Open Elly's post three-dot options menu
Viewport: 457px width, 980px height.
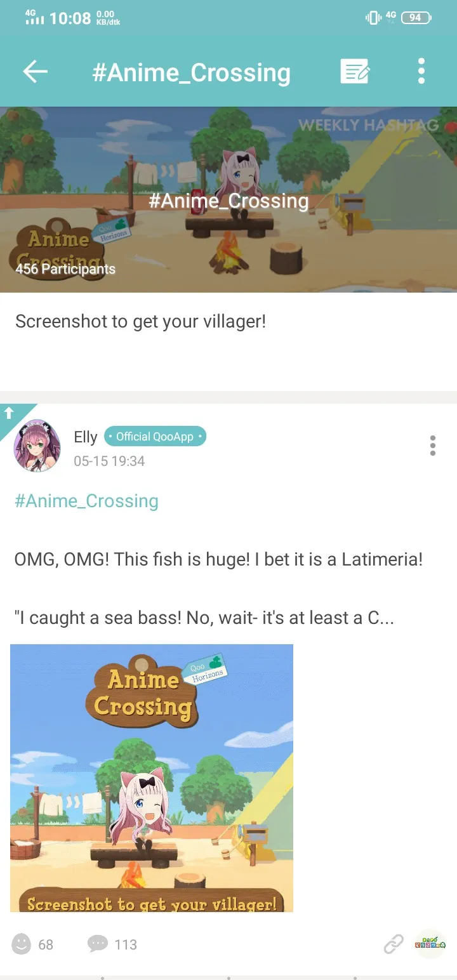pyautogui.click(x=433, y=446)
